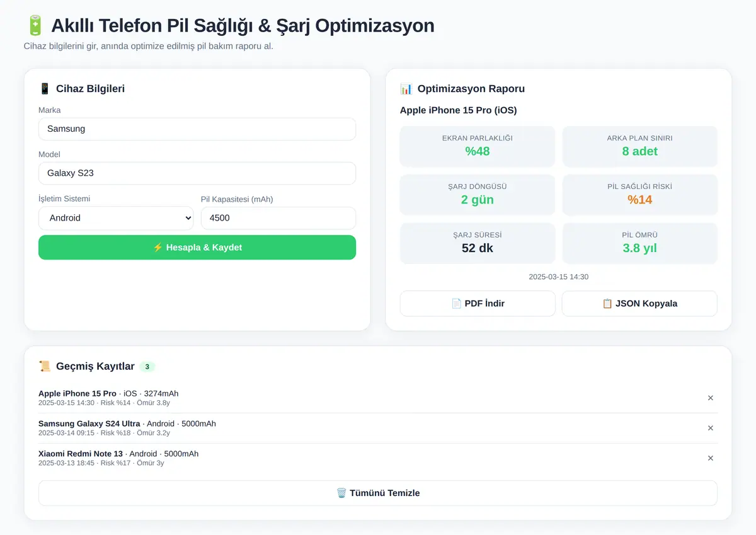Viewport: 756px width, 535px height.
Task: Click the battery icon in the page title
Action: coord(35,26)
